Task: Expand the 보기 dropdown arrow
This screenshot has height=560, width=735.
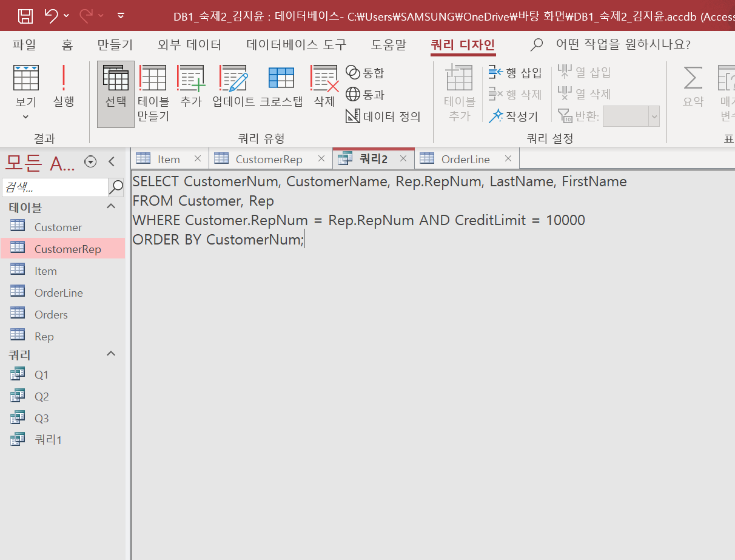Action: (26, 116)
